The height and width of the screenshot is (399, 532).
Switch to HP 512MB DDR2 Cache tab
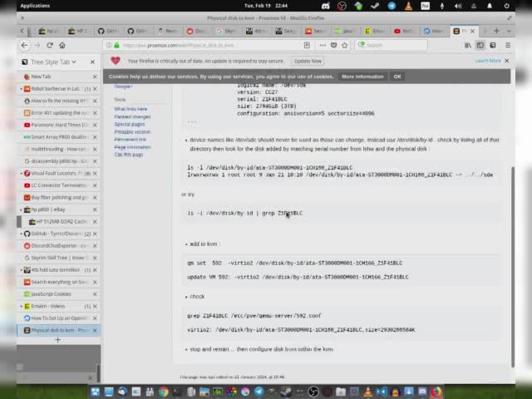click(x=58, y=222)
